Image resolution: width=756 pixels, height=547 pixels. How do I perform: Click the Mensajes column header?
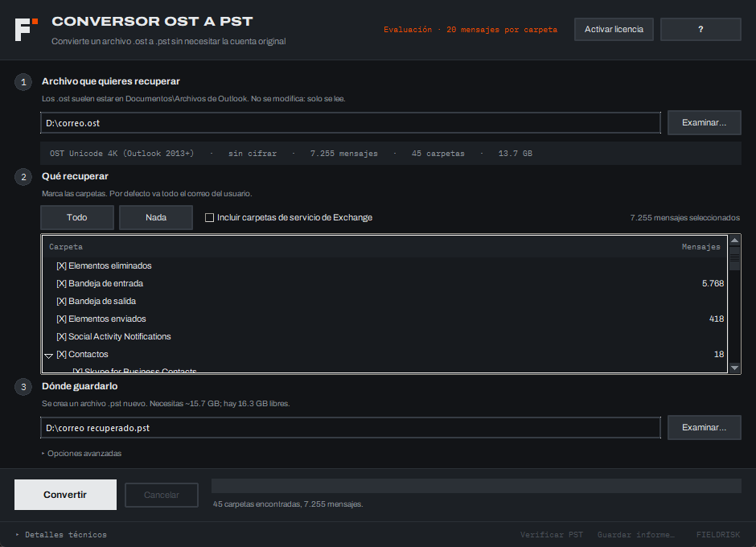pos(701,246)
